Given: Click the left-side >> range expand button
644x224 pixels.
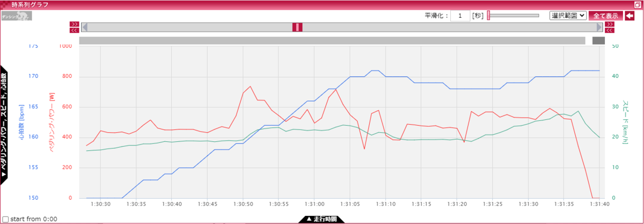Looking at the screenshot, I should pyautogui.click(x=75, y=24).
